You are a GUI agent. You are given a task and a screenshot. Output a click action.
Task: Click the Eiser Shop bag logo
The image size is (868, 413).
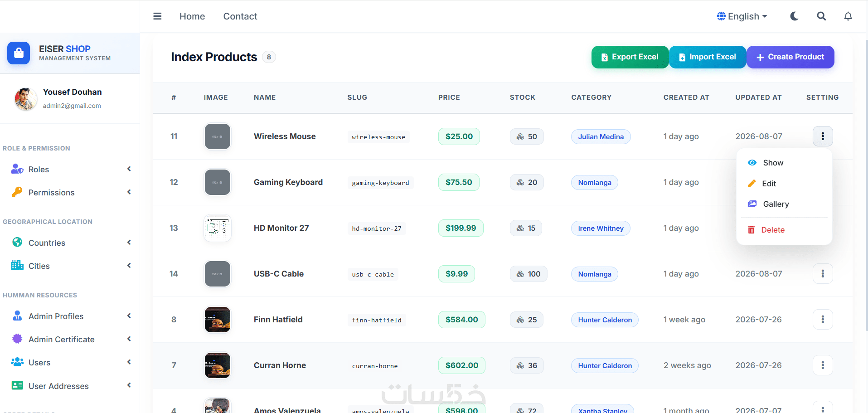click(x=19, y=53)
